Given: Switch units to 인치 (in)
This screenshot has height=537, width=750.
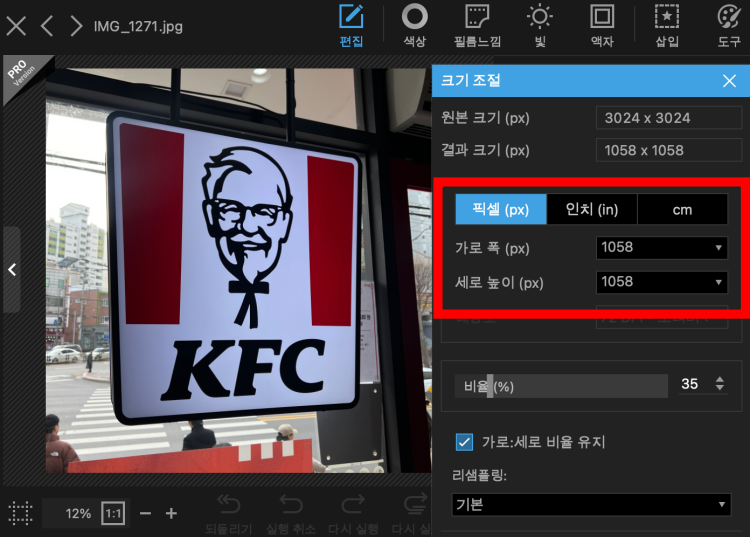Looking at the screenshot, I should click(x=592, y=209).
